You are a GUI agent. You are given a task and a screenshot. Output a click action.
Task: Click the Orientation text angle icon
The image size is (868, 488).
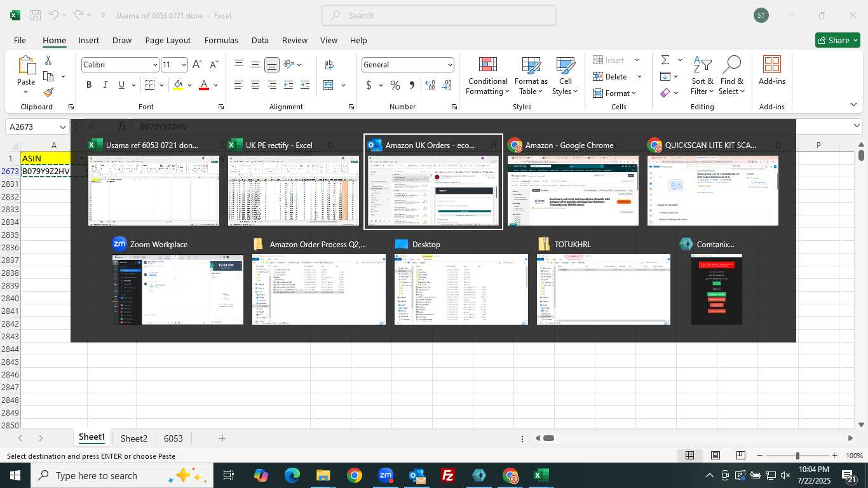pos(289,64)
